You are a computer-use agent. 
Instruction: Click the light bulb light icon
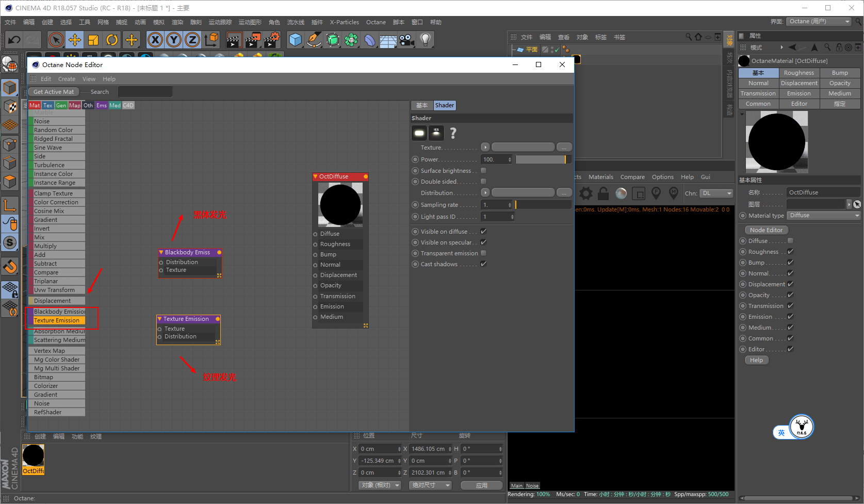(425, 40)
